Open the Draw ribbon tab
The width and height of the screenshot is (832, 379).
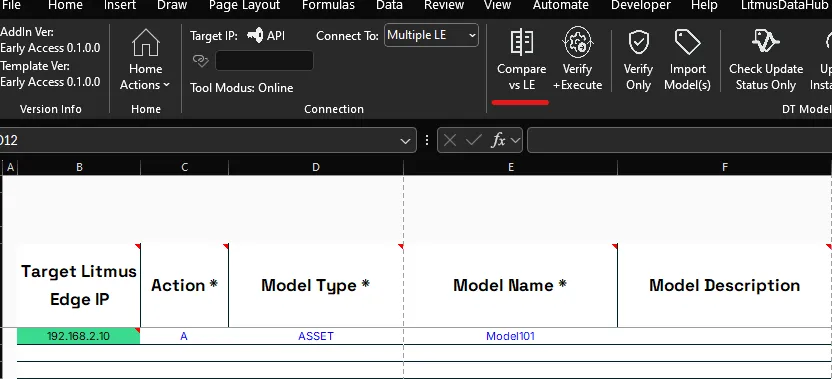[172, 5]
